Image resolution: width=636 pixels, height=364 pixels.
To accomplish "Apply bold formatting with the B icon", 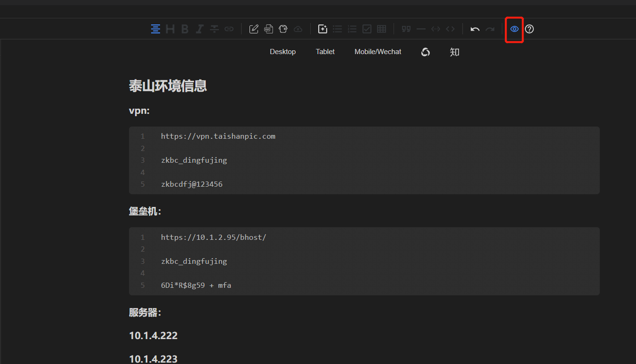I will click(185, 29).
